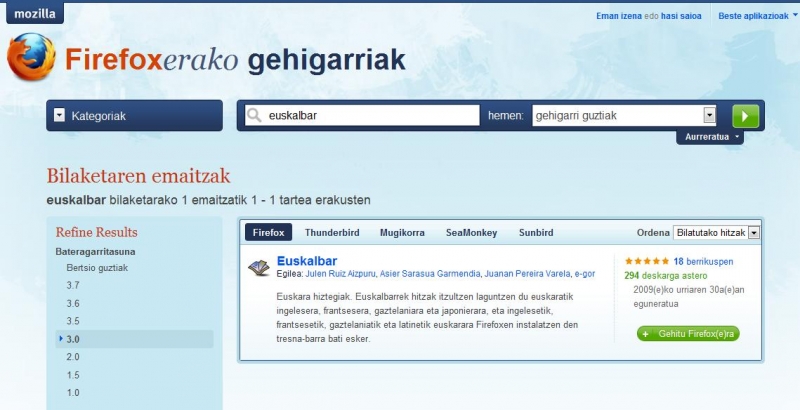Select 'Bertsio guztiak' version filter
Image resolution: width=800 pixels, height=410 pixels.
(x=97, y=268)
